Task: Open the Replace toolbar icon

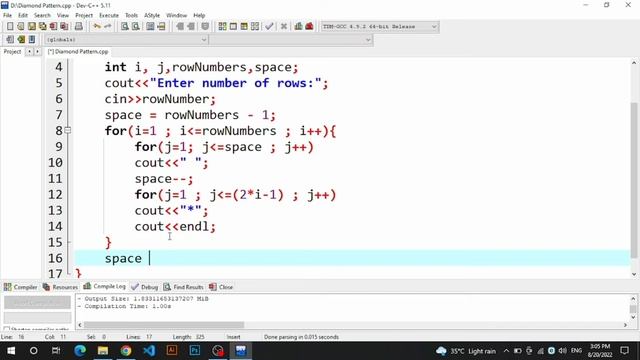Action: coord(136,27)
